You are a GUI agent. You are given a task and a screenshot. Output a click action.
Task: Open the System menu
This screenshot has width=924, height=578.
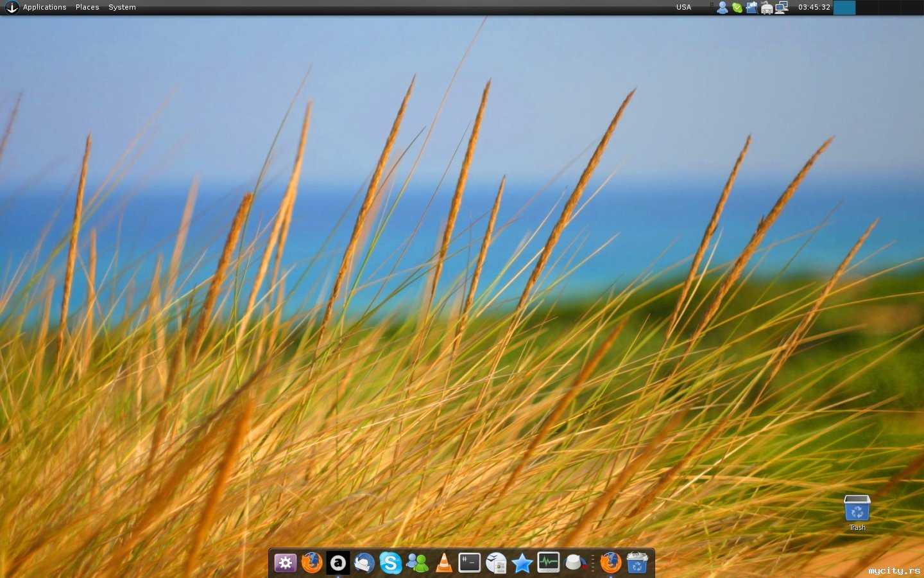tap(122, 7)
